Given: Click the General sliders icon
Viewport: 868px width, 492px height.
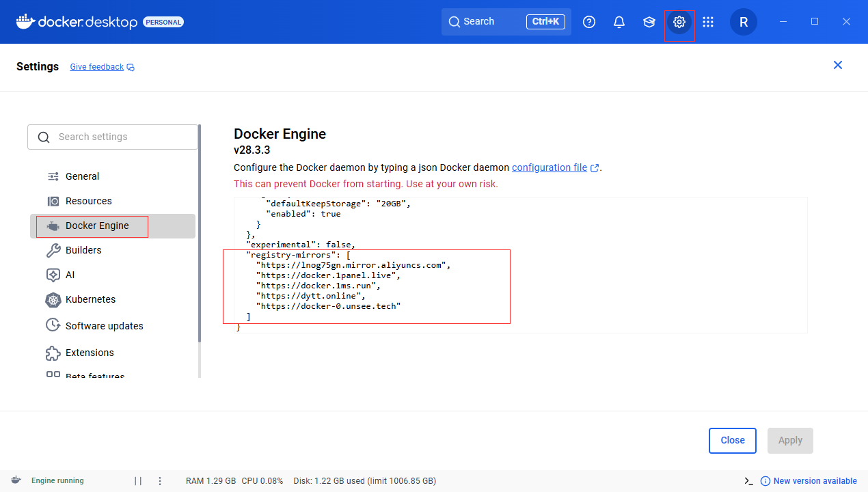Looking at the screenshot, I should (x=53, y=176).
